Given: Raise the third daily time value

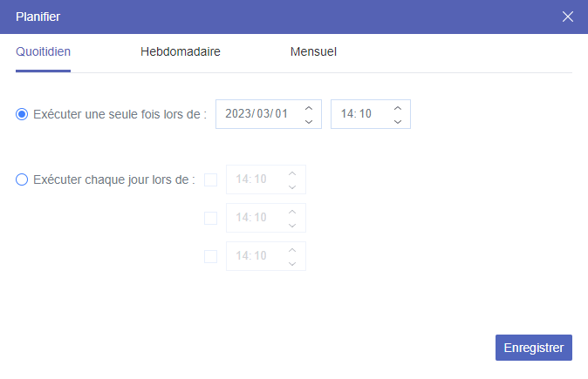Looking at the screenshot, I should pyautogui.click(x=292, y=250).
